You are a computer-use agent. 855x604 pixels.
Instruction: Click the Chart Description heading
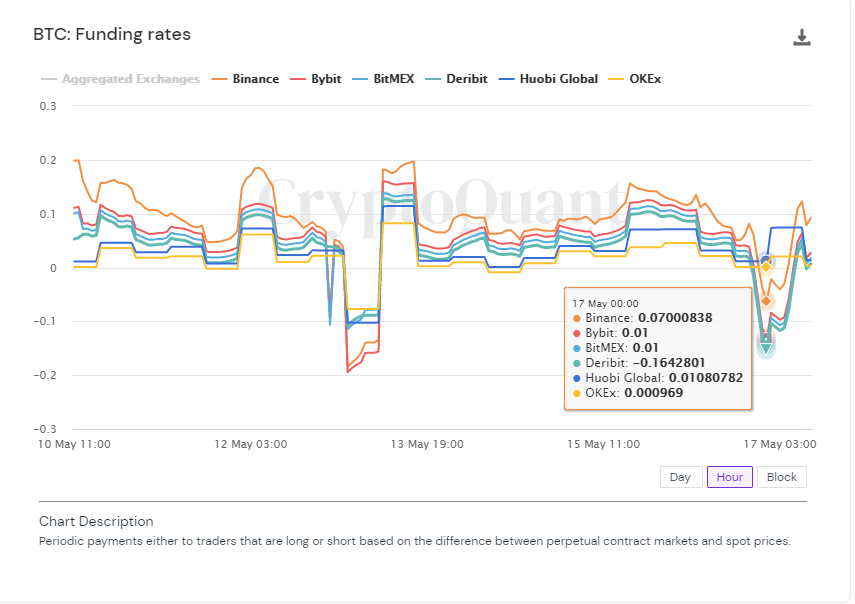point(96,521)
